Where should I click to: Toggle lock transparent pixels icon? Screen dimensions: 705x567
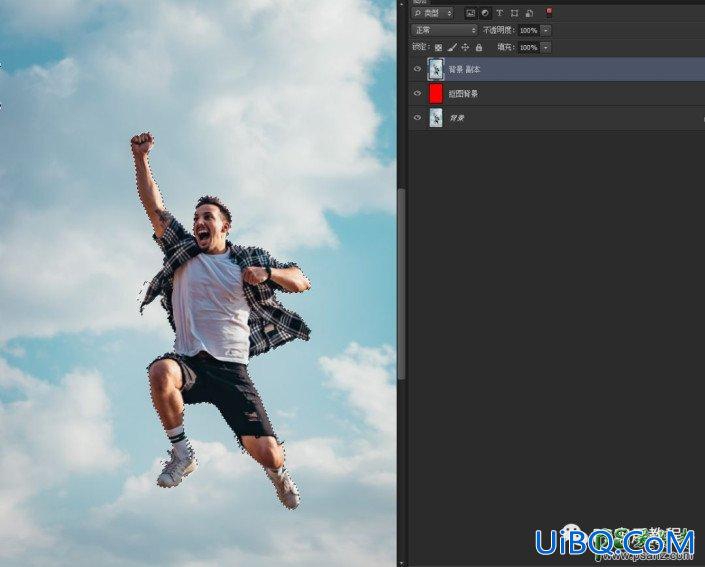[438, 47]
